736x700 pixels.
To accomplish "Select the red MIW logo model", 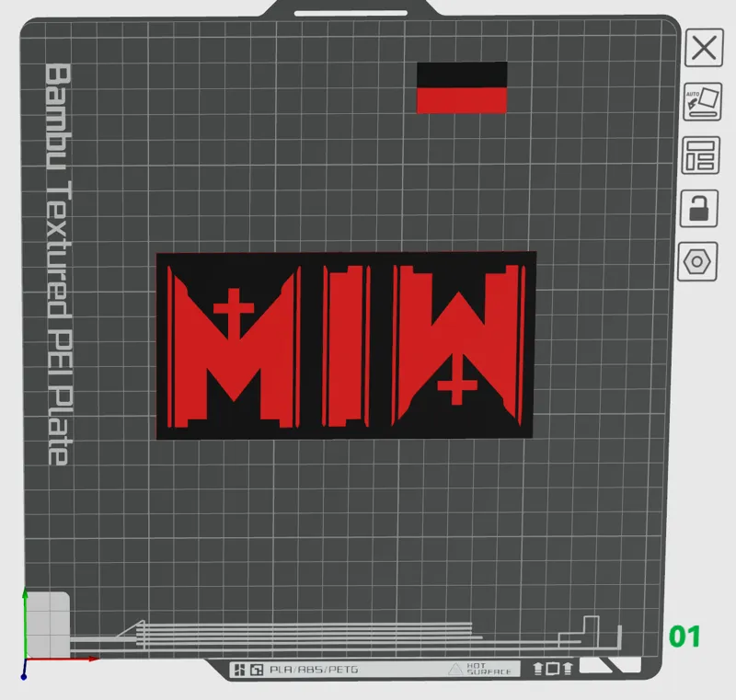I will [x=347, y=346].
